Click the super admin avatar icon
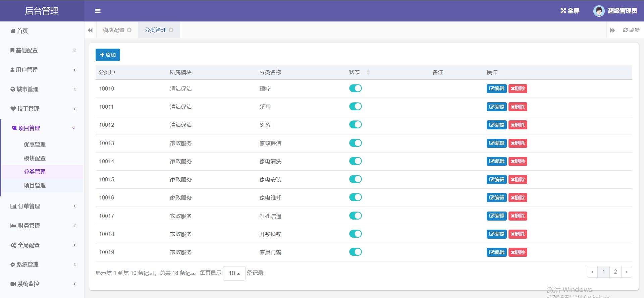644x298 pixels. point(599,11)
